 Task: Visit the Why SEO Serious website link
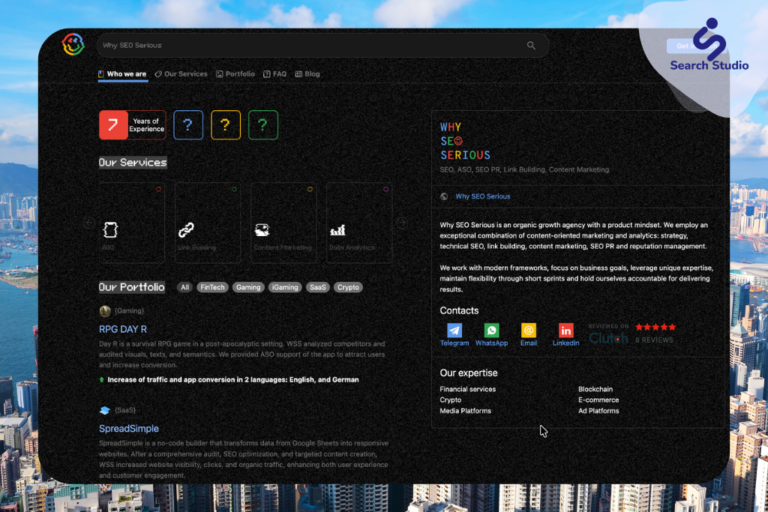(x=483, y=197)
